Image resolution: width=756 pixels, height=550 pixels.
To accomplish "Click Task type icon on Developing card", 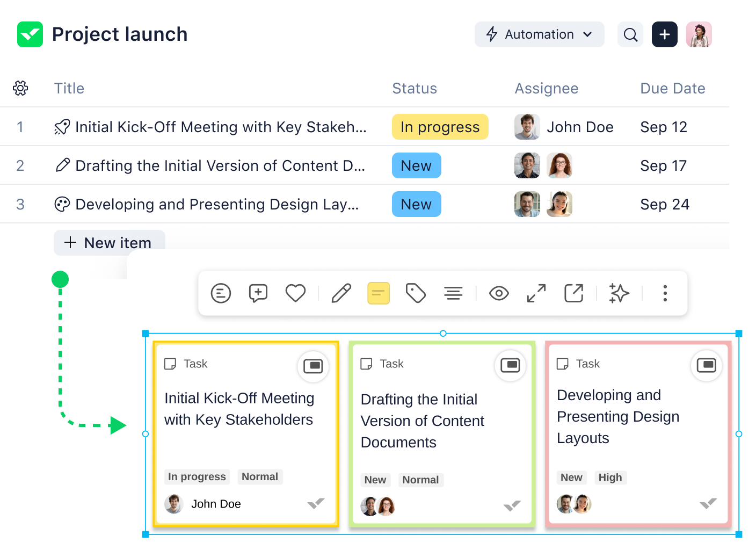I will point(563,364).
